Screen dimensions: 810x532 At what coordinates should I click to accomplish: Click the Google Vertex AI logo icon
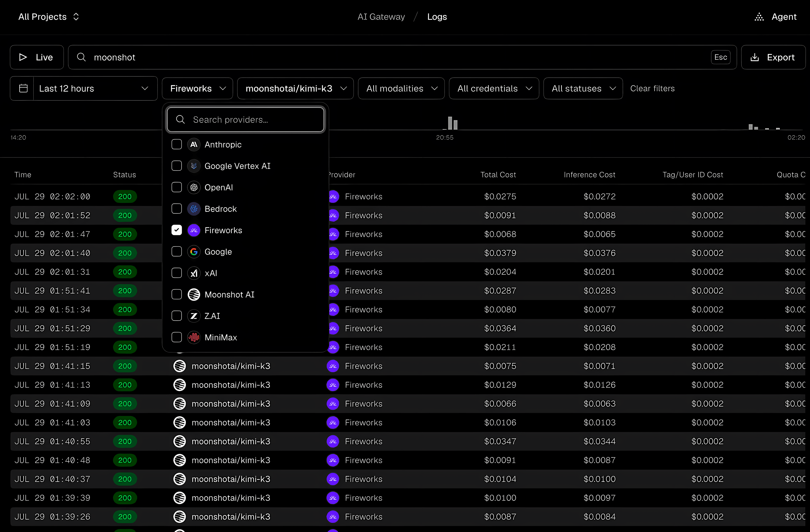[194, 166]
